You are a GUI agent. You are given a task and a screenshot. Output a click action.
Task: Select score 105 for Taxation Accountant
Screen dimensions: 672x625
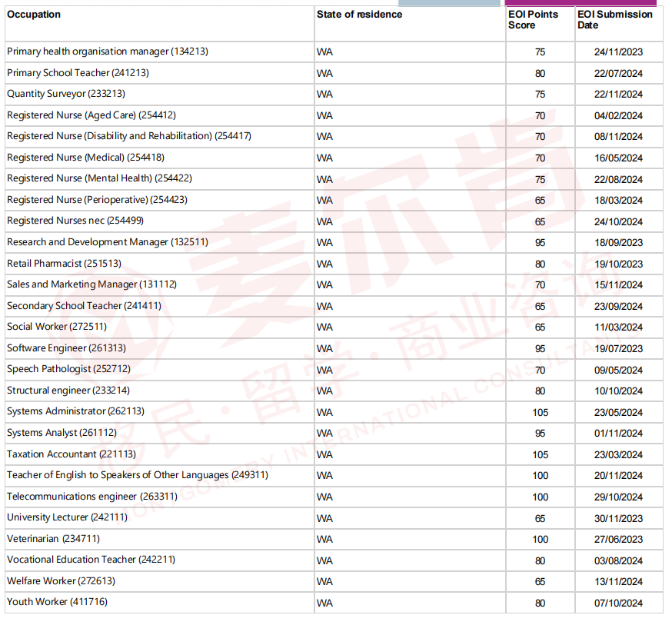tap(541, 455)
